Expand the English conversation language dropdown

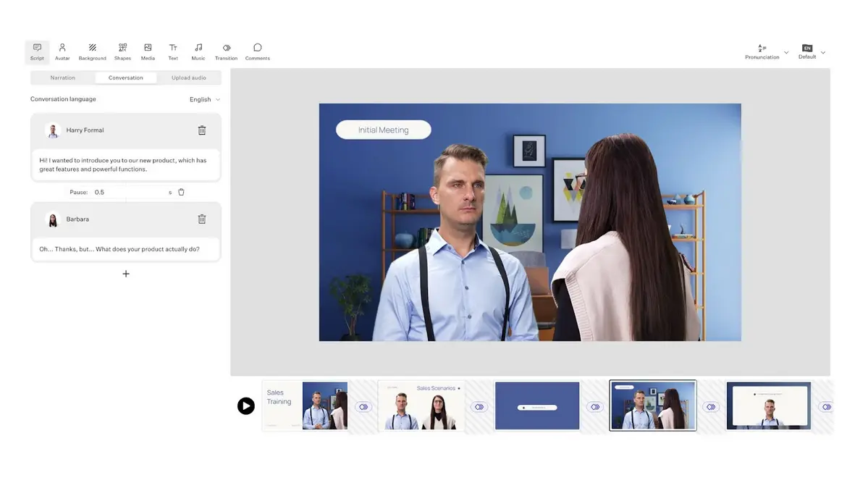[205, 99]
